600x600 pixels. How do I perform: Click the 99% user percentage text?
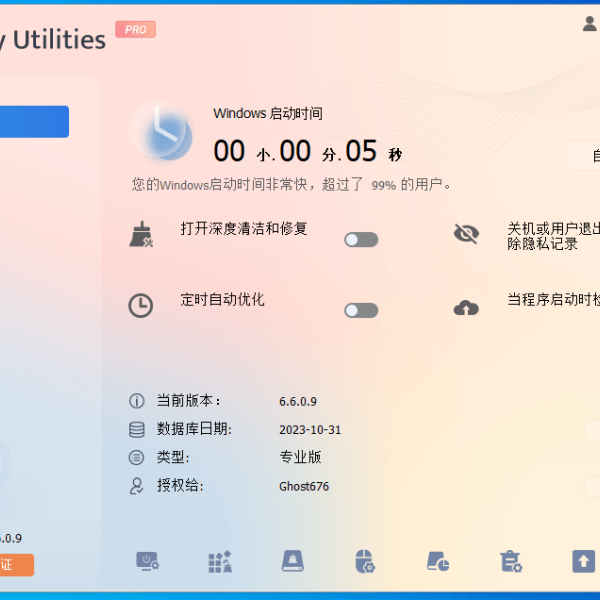click(384, 186)
